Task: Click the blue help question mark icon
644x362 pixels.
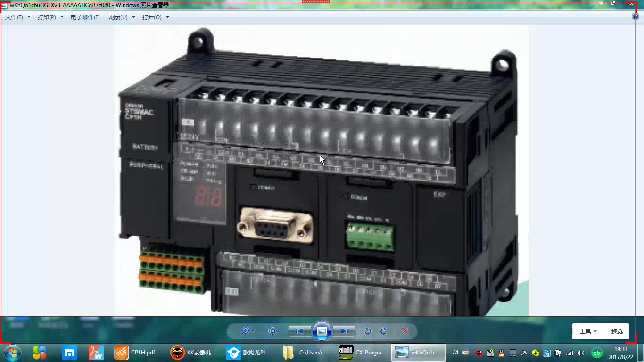Action: (x=636, y=16)
